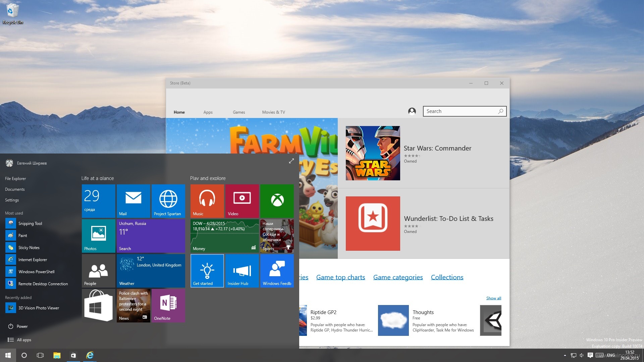Open Game categories link
The image size is (644, 362).
click(x=398, y=277)
